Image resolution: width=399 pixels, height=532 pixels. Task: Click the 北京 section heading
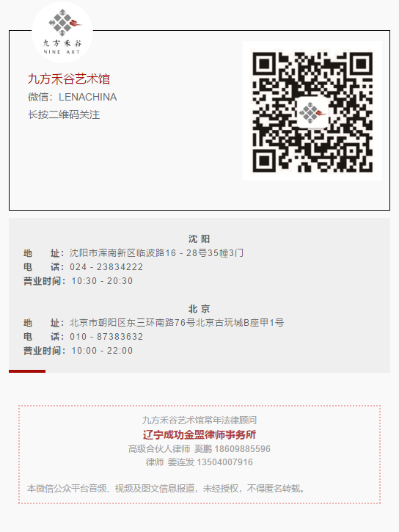(x=199, y=309)
